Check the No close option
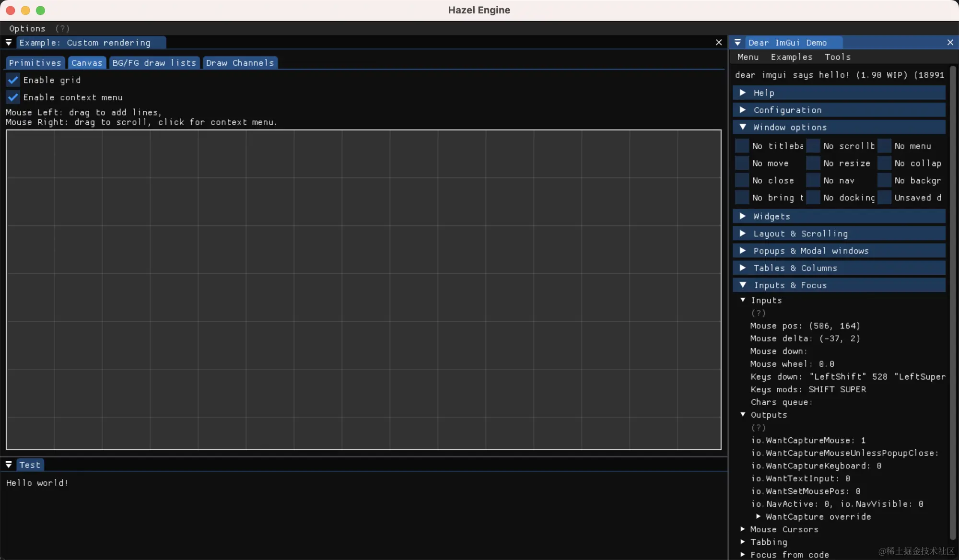 point(742,180)
